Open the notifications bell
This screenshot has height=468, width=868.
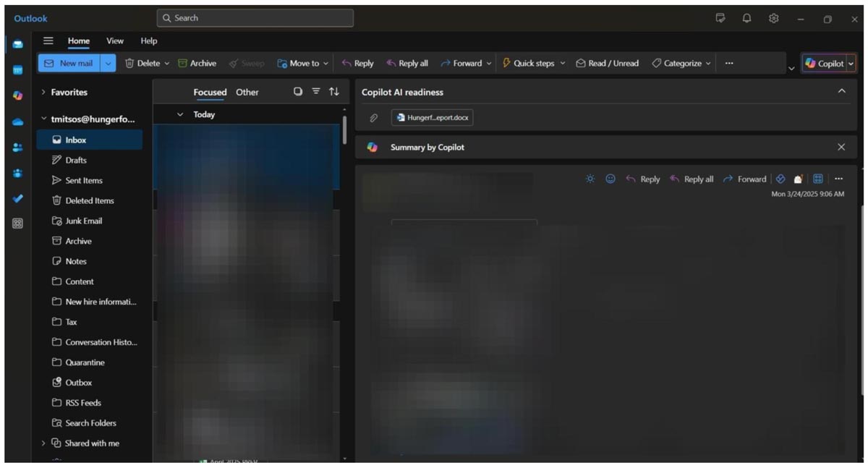coord(746,19)
